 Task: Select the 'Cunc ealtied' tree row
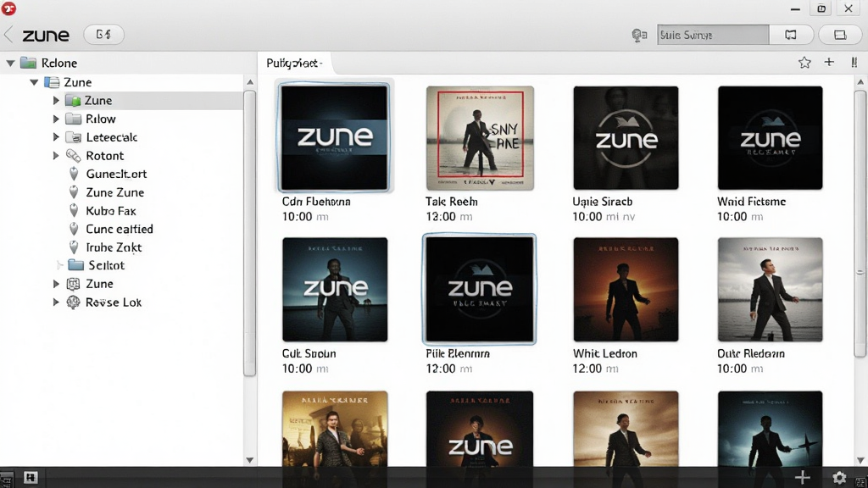(x=122, y=229)
